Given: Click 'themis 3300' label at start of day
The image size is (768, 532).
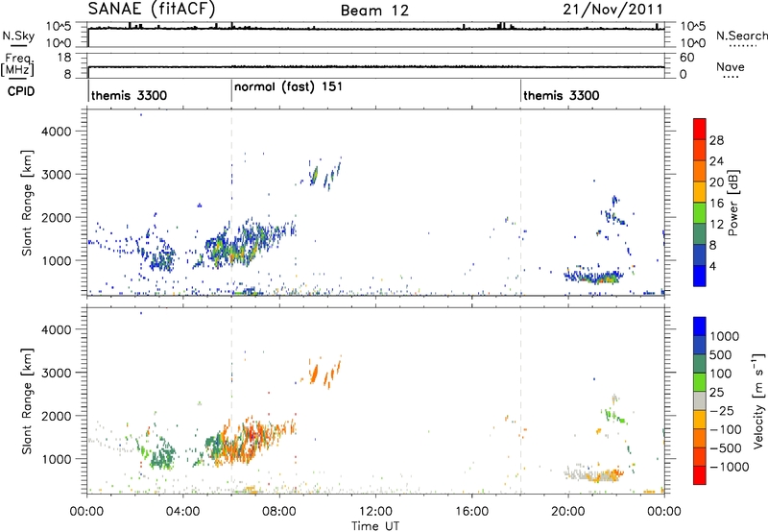Looking at the screenshot, I should (130, 95).
